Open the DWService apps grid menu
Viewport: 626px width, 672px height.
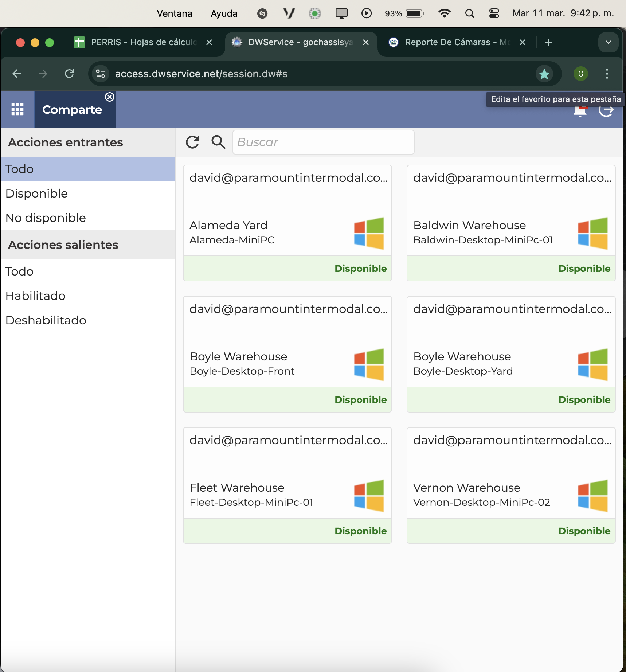17,109
